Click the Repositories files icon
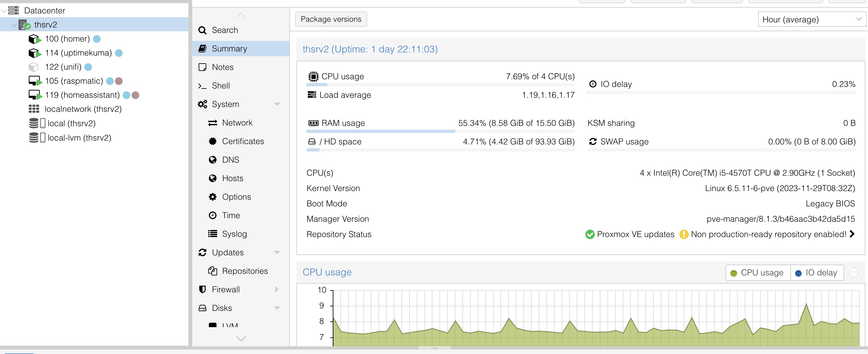The image size is (868, 354). [x=213, y=271]
